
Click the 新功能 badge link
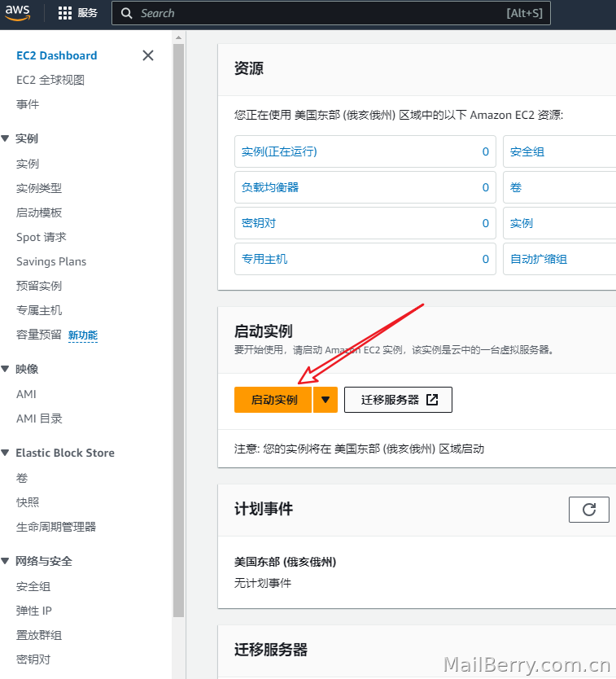click(x=83, y=335)
